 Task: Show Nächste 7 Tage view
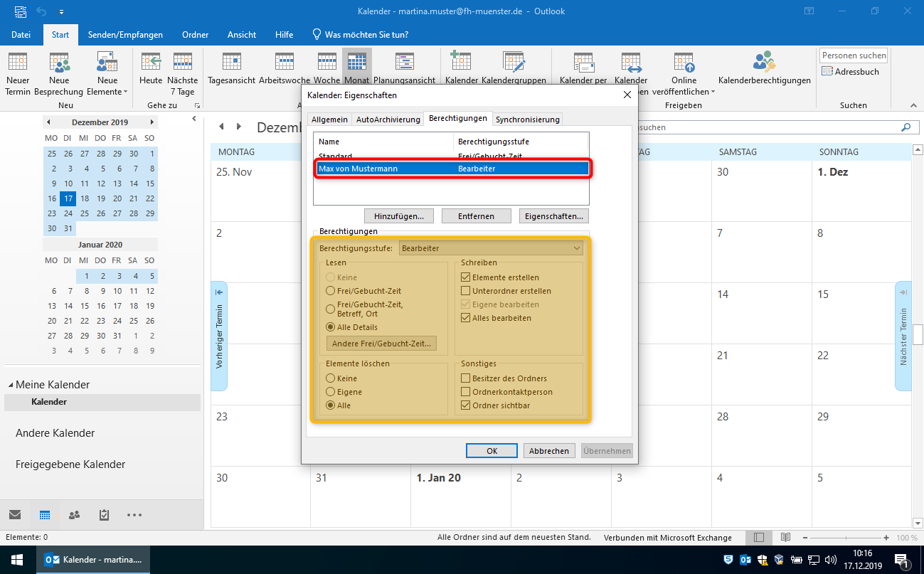tap(182, 74)
